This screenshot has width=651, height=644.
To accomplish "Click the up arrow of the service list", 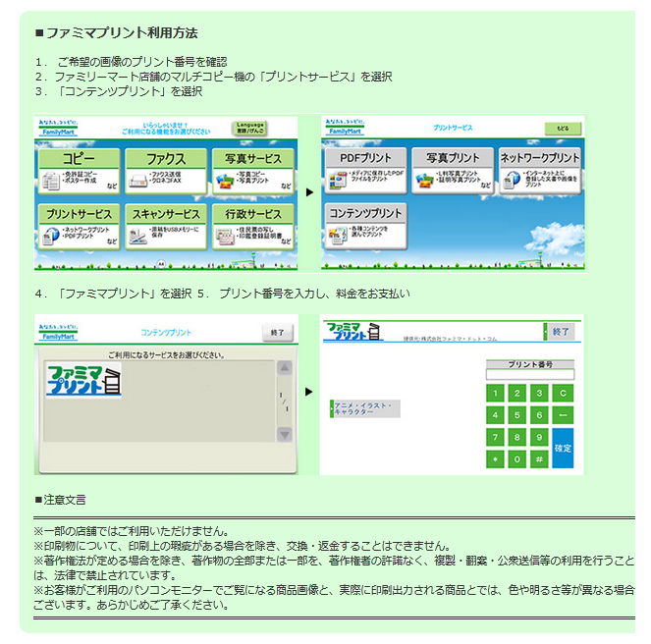I will [285, 367].
